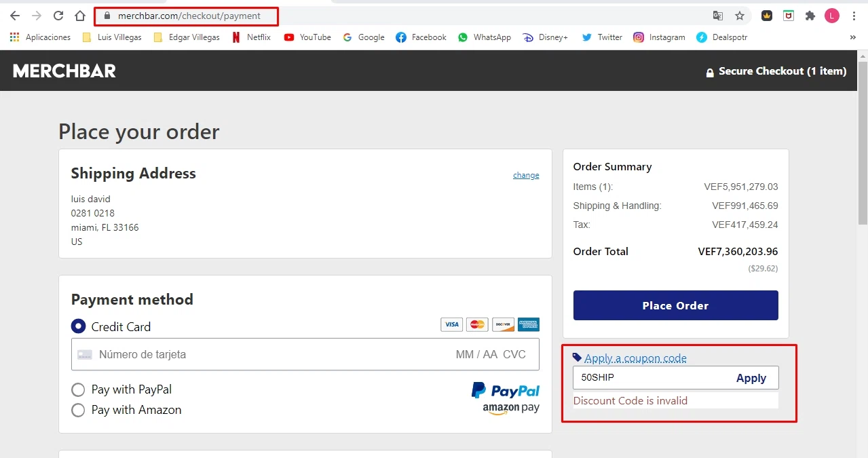Click the URL text in address bar
Viewport: 868px width, 458px height.
click(x=189, y=16)
